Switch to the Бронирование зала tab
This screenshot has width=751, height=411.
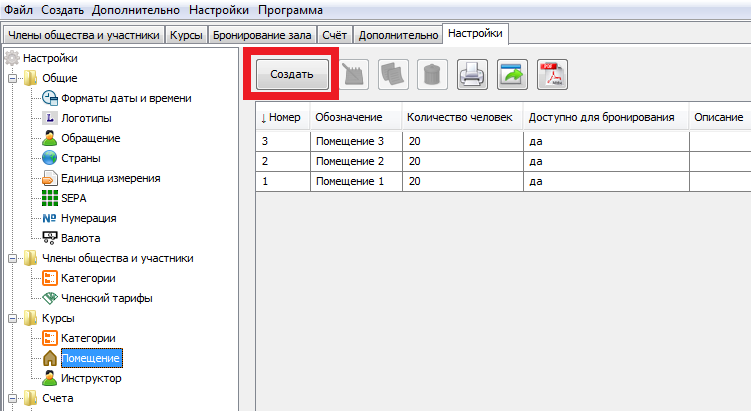262,35
